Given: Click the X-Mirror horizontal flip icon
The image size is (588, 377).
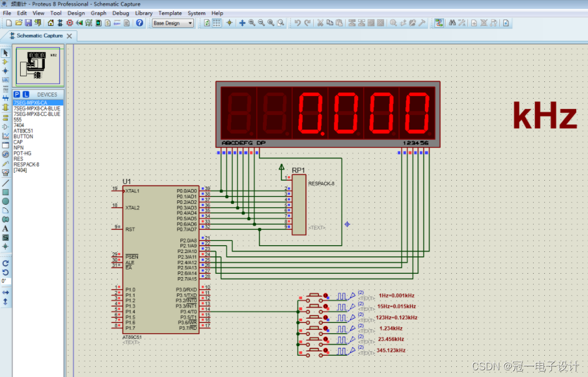Looking at the screenshot, I should [x=6, y=292].
